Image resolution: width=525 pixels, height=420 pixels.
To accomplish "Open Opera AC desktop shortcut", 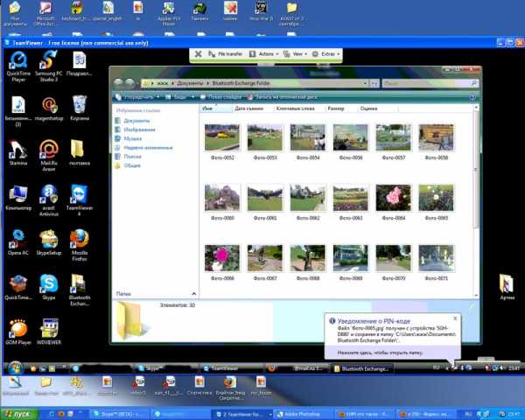I will click(x=18, y=242).
